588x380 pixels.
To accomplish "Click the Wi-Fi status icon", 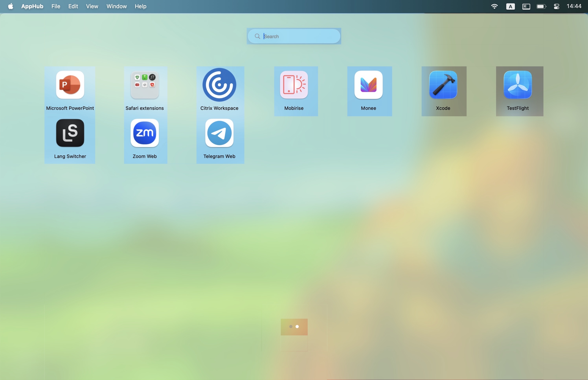I will [494, 6].
